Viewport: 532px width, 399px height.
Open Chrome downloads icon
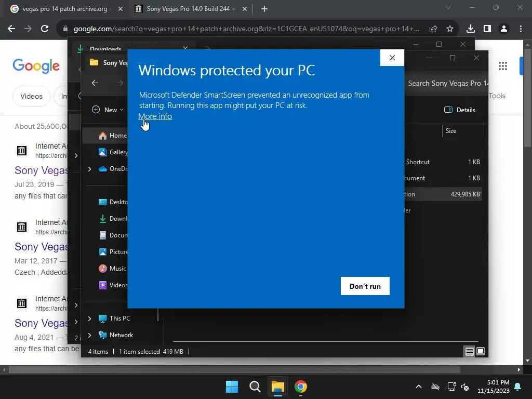(x=471, y=29)
